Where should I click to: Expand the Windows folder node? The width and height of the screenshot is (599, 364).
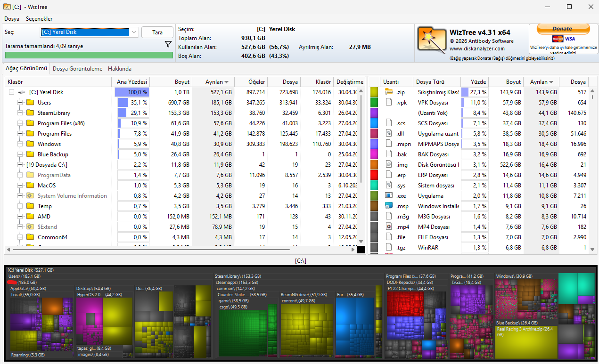pos(20,144)
